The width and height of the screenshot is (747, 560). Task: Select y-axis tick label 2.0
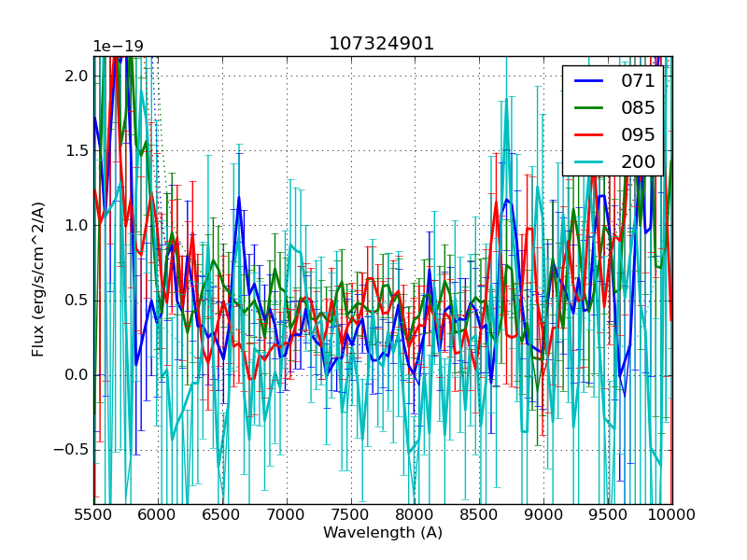pos(77,76)
